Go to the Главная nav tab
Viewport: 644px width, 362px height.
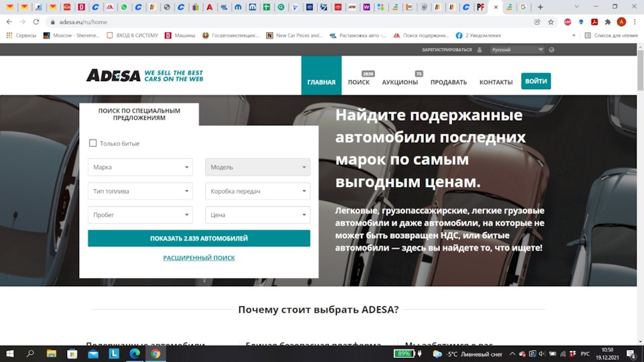[x=321, y=76]
